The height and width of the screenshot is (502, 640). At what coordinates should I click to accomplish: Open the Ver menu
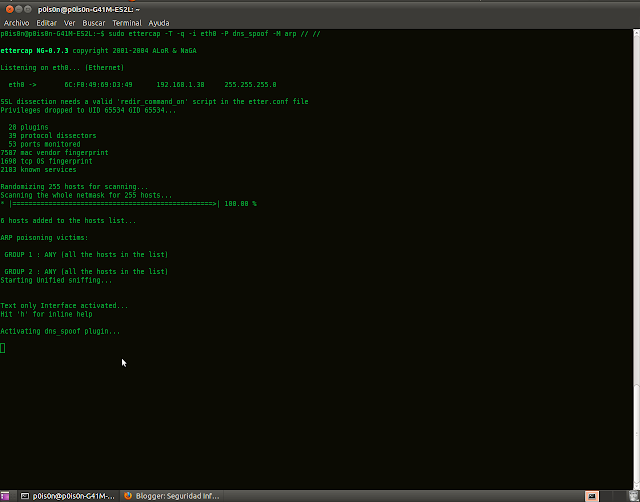click(69, 23)
